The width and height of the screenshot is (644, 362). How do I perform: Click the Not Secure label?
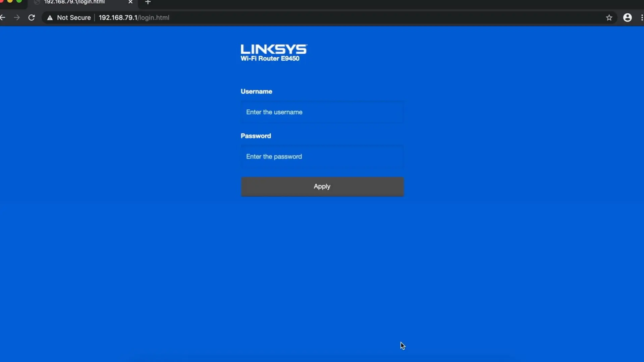[x=74, y=18]
